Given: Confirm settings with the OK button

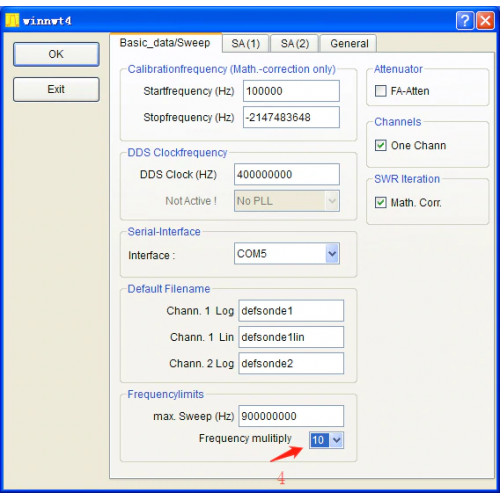Looking at the screenshot, I should pos(56,54).
